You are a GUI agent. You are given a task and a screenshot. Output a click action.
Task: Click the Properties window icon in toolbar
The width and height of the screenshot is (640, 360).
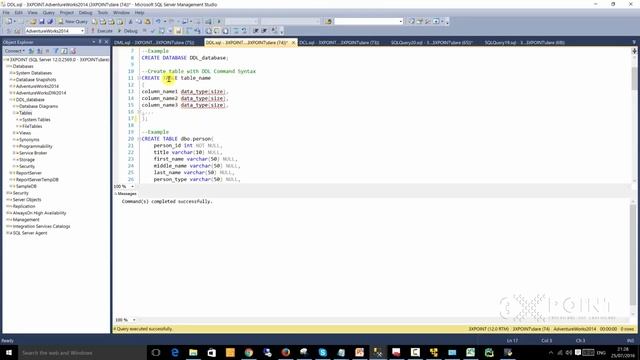tap(420, 21)
